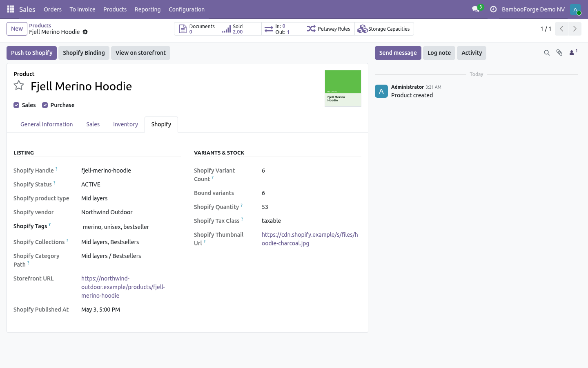
Task: Open the To Invoice menu
Action: coord(82,9)
